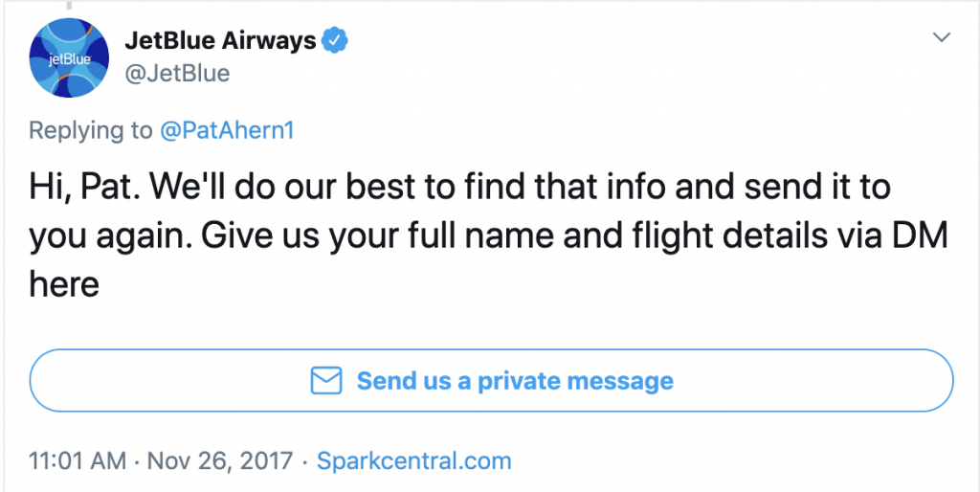Click the empty left area of message button
The width and height of the screenshot is (980, 492).
(144, 381)
